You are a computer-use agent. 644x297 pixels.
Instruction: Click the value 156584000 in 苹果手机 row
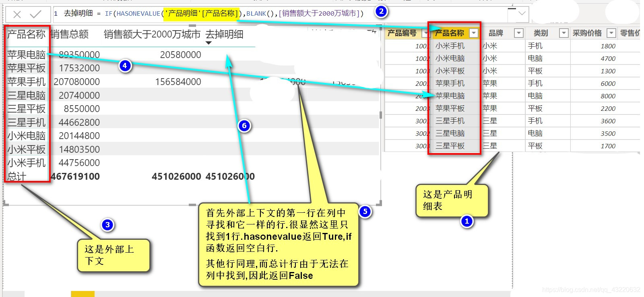pos(178,82)
